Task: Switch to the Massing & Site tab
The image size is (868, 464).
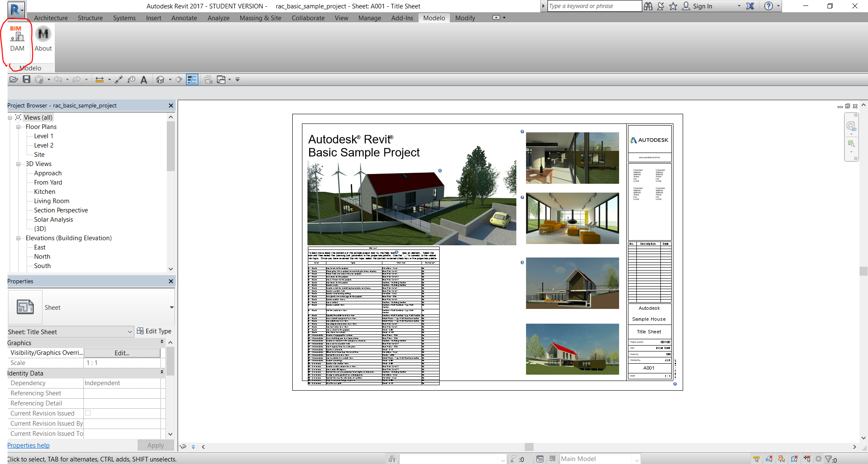Action: 260,18
